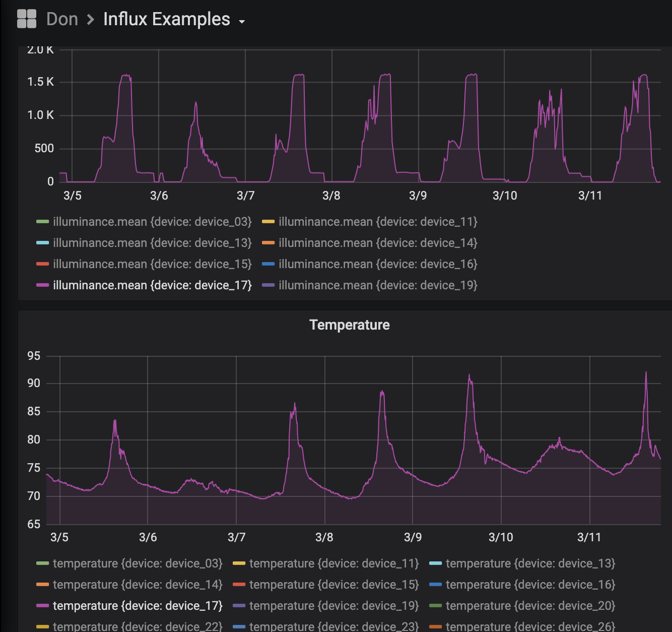Select temperature device_16 legend entry

tap(530, 585)
